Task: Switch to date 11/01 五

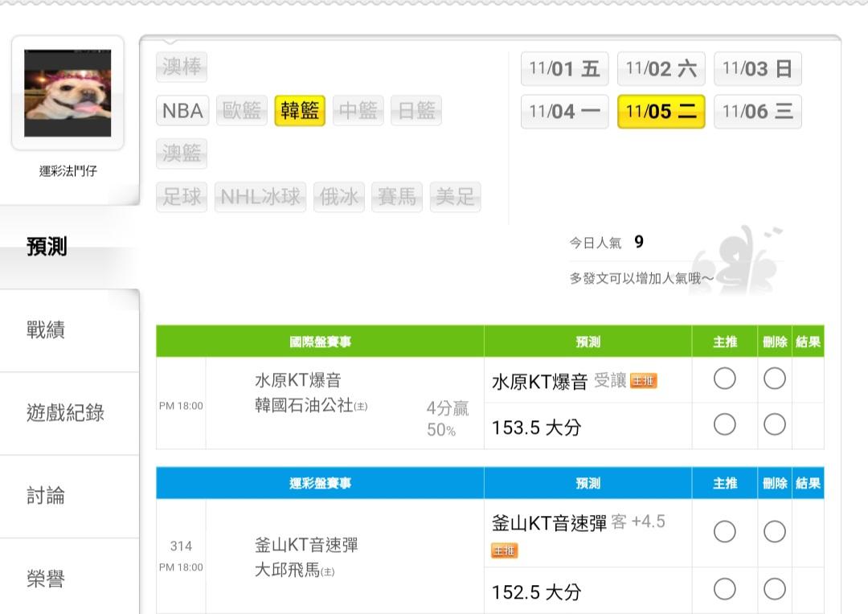Action: (x=564, y=69)
